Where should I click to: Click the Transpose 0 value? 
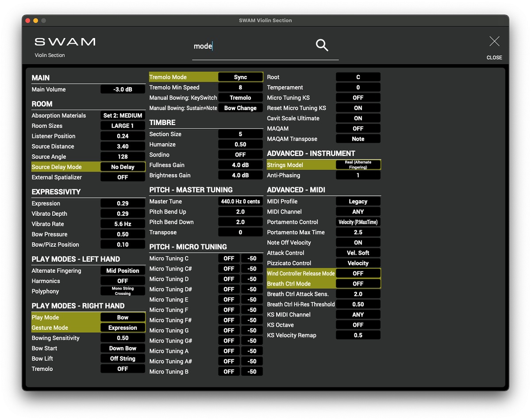tap(240, 233)
